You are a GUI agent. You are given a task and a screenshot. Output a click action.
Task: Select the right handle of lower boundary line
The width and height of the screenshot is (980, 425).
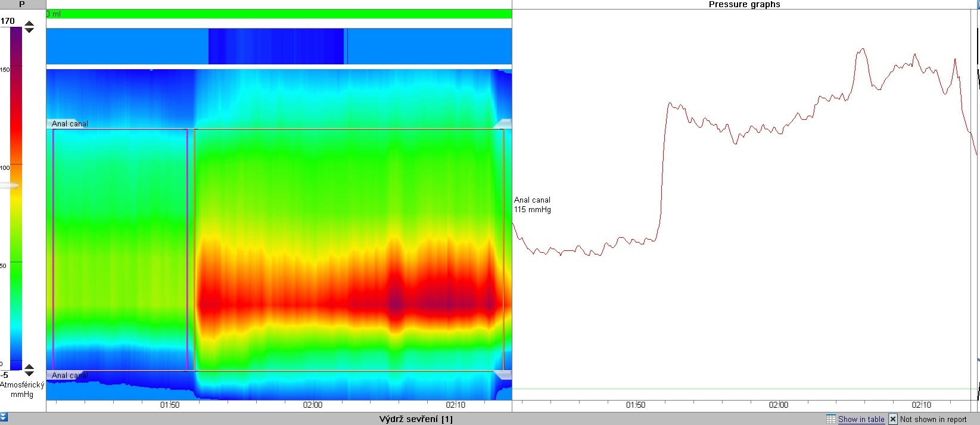[x=502, y=375]
